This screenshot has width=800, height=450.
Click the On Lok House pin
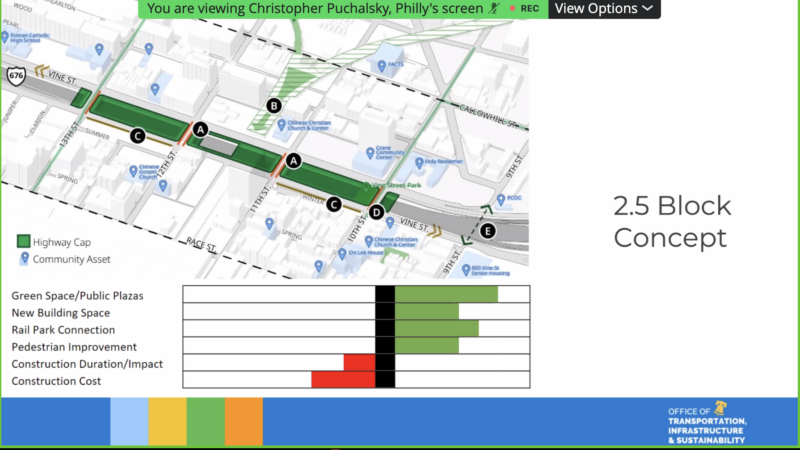[342, 254]
